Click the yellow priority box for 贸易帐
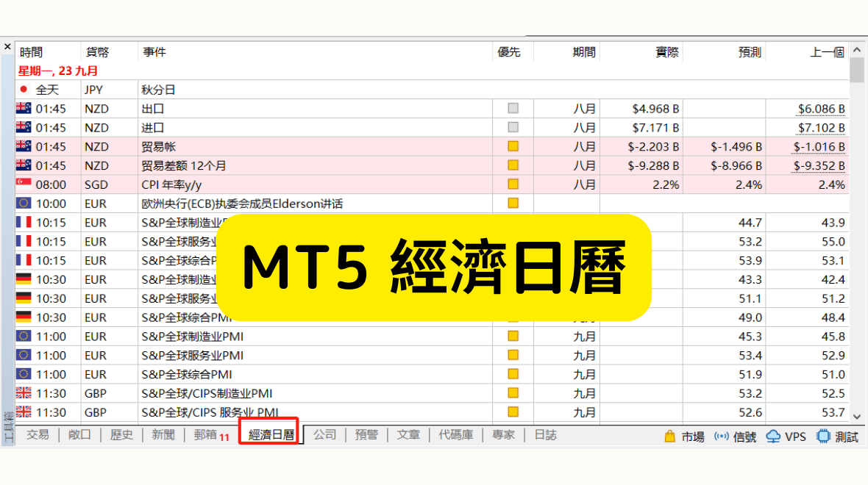Viewport: 868px width, 485px height. 513,146
